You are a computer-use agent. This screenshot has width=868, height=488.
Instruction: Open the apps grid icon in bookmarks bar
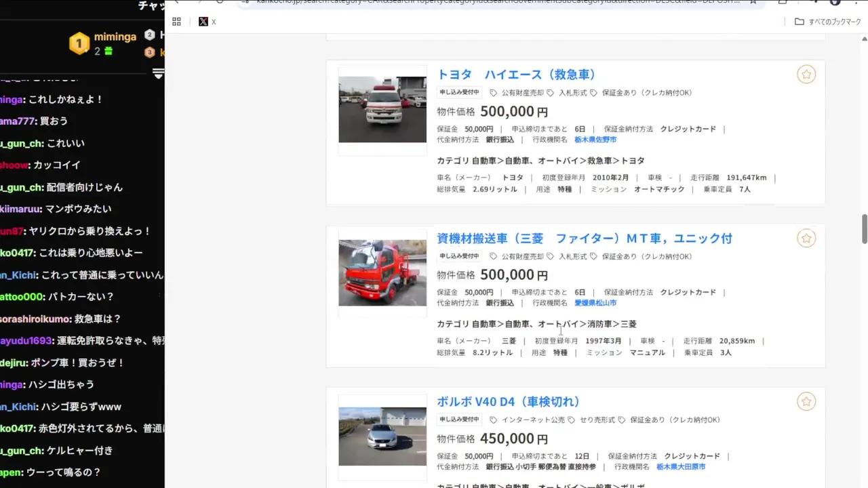tap(176, 22)
